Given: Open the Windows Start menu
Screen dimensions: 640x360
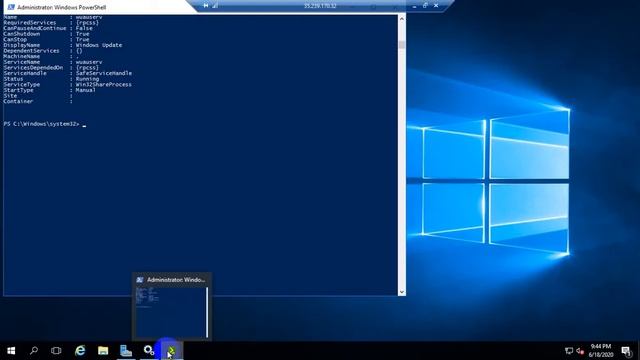Looking at the screenshot, I should click(x=11, y=351).
